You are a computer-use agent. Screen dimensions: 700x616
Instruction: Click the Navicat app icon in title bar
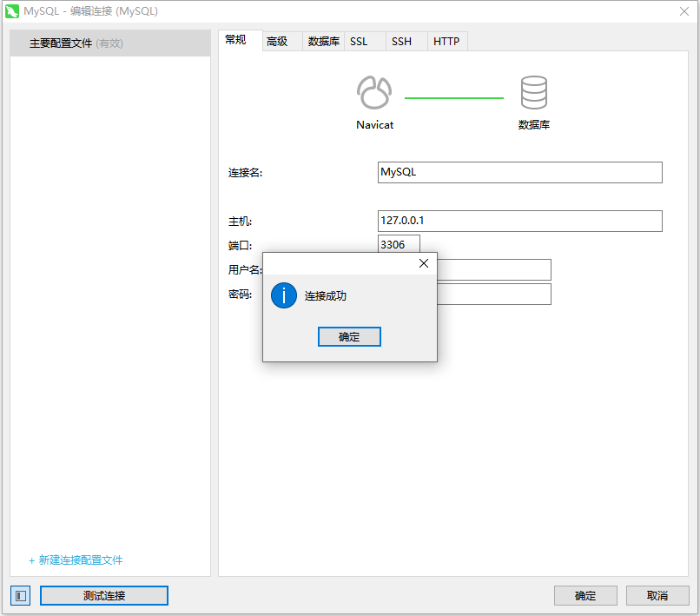click(12, 11)
